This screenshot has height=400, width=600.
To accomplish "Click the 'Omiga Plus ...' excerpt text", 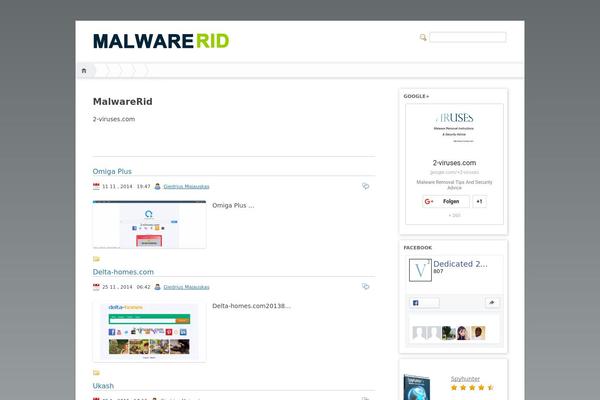I will click(233, 206).
